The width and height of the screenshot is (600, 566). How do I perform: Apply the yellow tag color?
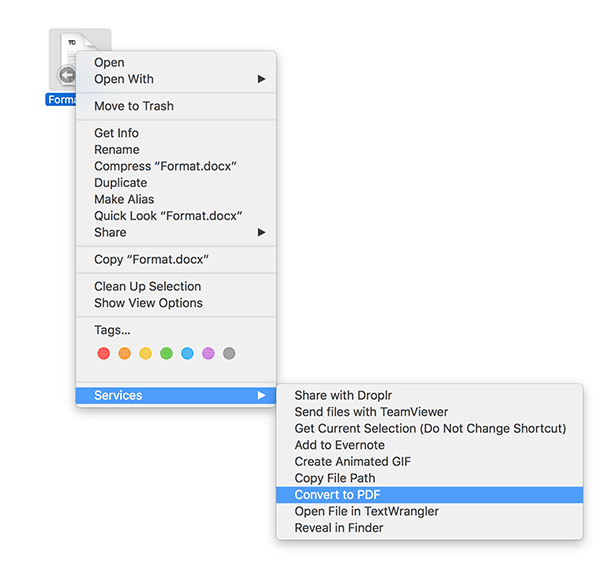tap(145, 353)
